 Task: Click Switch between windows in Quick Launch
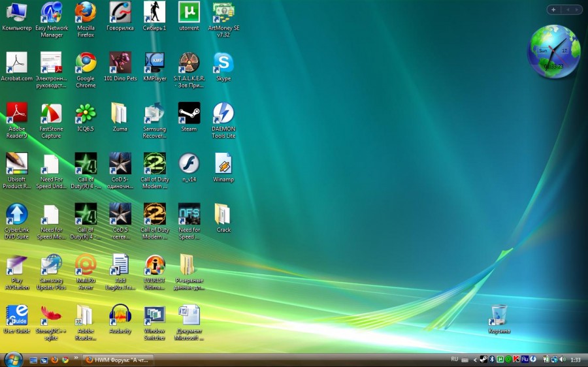coord(44,360)
